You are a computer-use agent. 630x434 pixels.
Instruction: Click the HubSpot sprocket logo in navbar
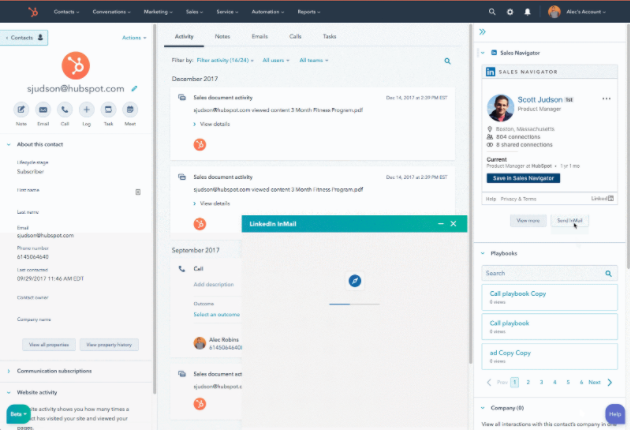click(x=33, y=12)
